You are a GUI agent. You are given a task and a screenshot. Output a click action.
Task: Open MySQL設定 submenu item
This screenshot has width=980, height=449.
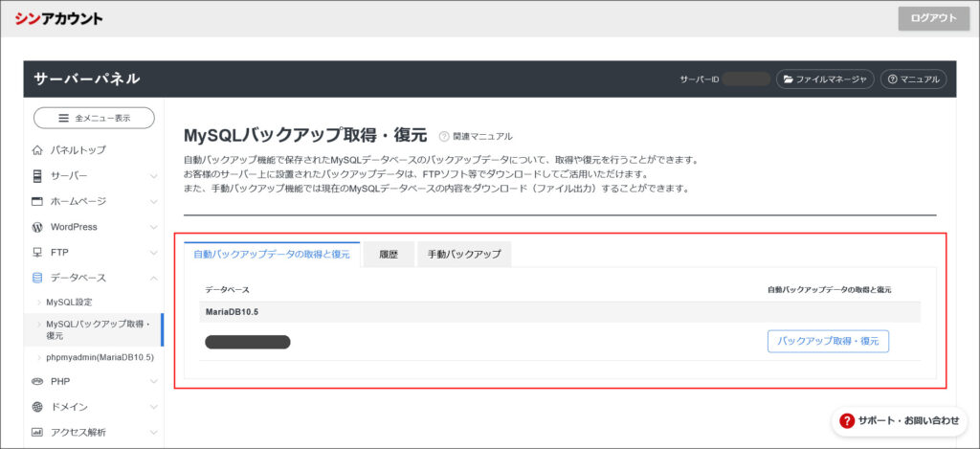coord(69,302)
